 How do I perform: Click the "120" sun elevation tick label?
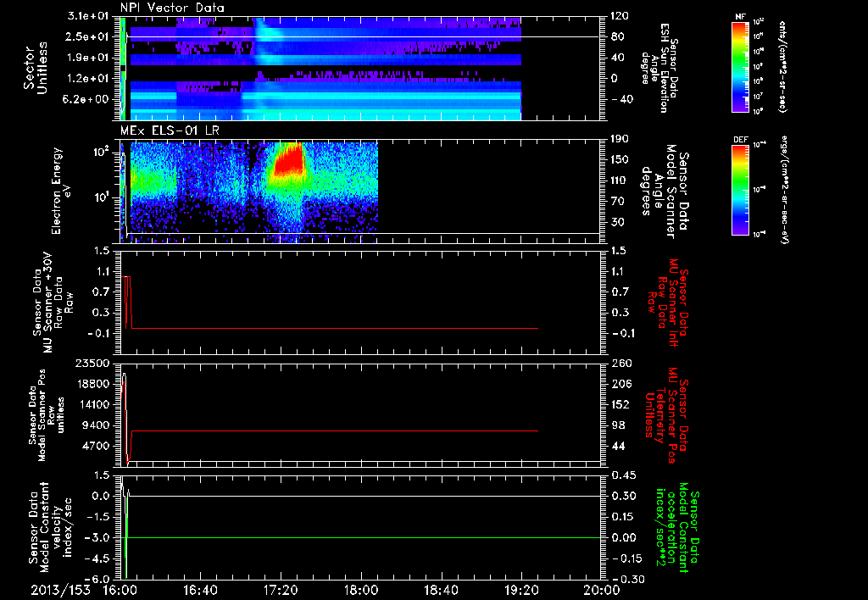[x=620, y=16]
